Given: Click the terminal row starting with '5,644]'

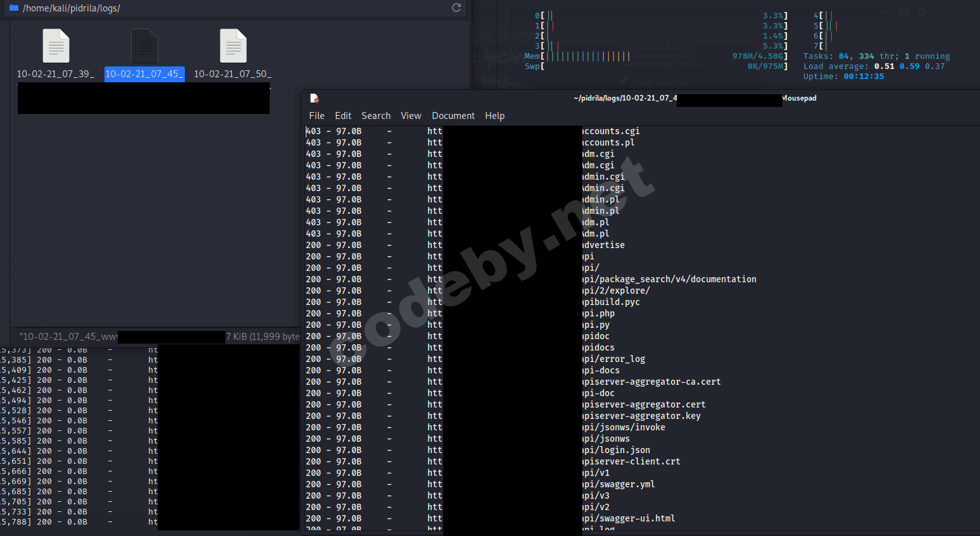Looking at the screenshot, I should coord(79,451).
